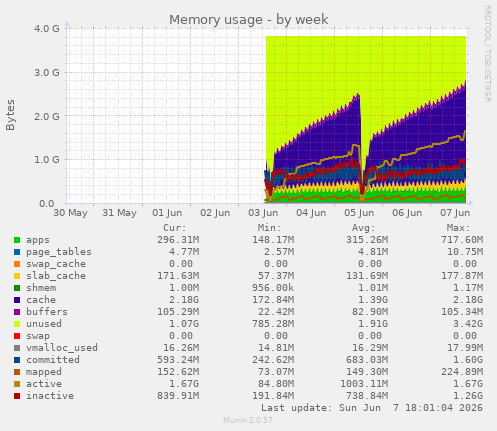Viewport: 497px width, 431px height.
Task: Click the 'unused' legend label
Action: pyautogui.click(x=44, y=324)
